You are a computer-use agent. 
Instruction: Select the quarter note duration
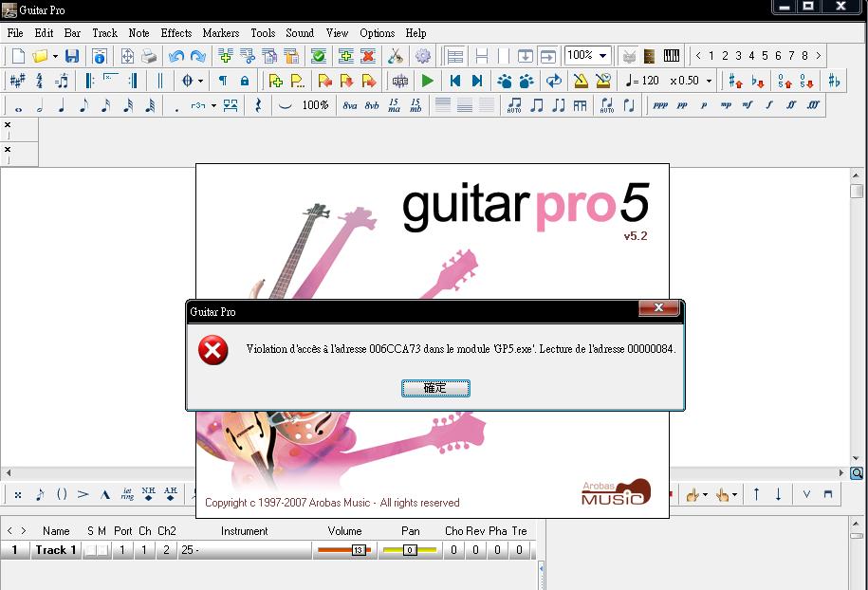[62, 105]
